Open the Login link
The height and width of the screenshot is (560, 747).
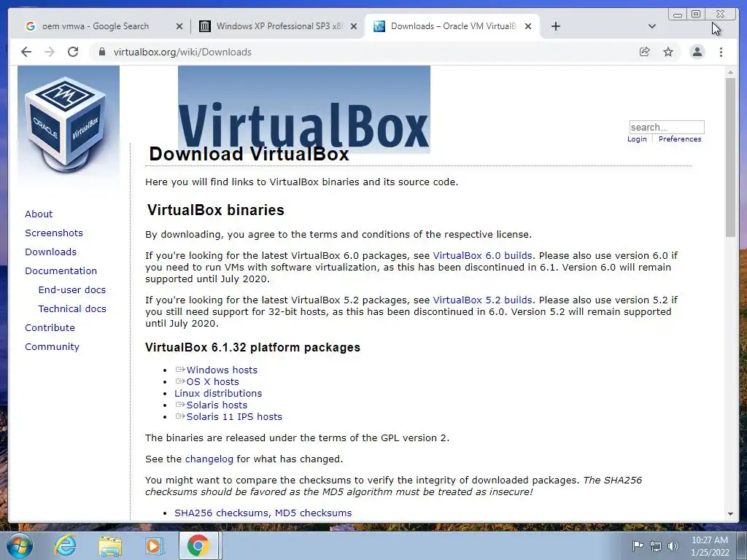click(x=637, y=139)
